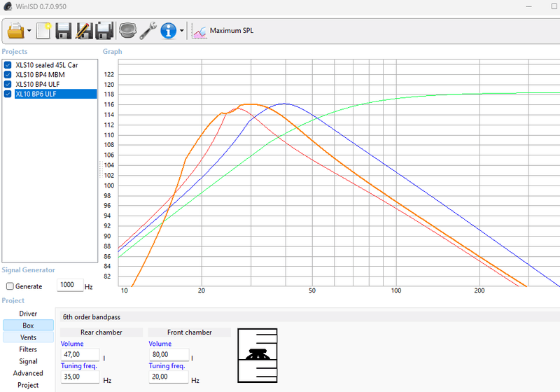Open the driver database speaker icon

(127, 31)
